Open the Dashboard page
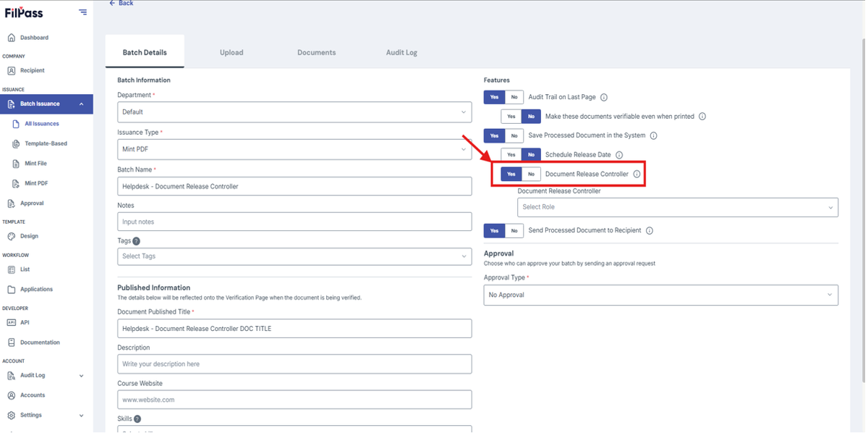Viewport: 868px width, 441px height. click(x=27, y=38)
